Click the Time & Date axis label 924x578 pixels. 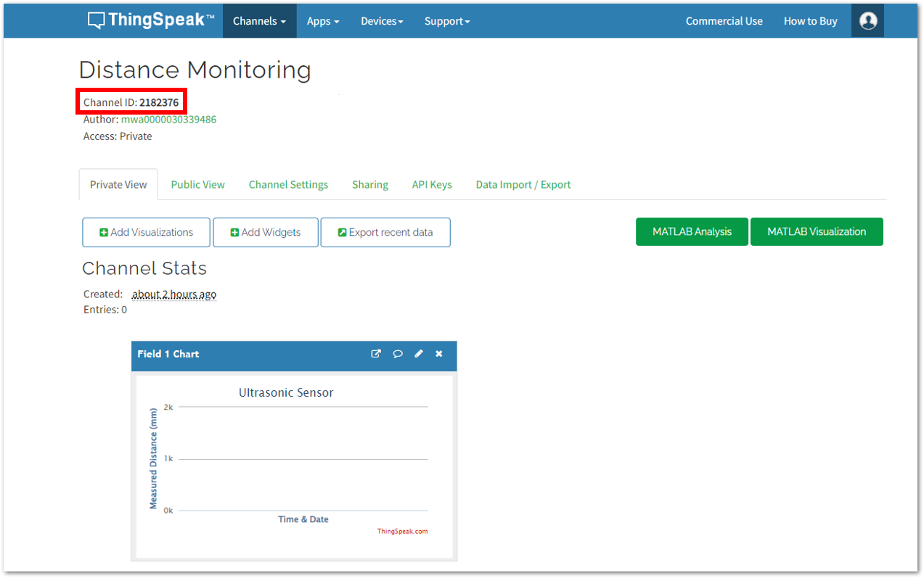coord(303,519)
